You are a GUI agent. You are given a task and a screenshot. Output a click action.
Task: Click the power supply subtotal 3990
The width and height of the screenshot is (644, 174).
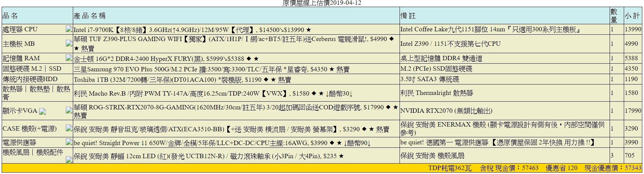(631, 142)
